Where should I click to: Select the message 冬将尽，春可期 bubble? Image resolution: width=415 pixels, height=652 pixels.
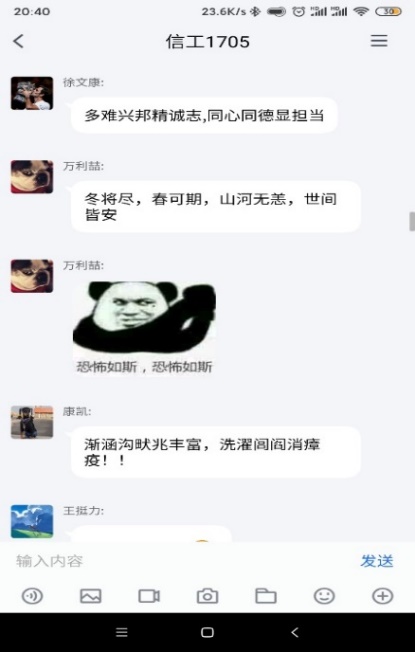click(216, 207)
